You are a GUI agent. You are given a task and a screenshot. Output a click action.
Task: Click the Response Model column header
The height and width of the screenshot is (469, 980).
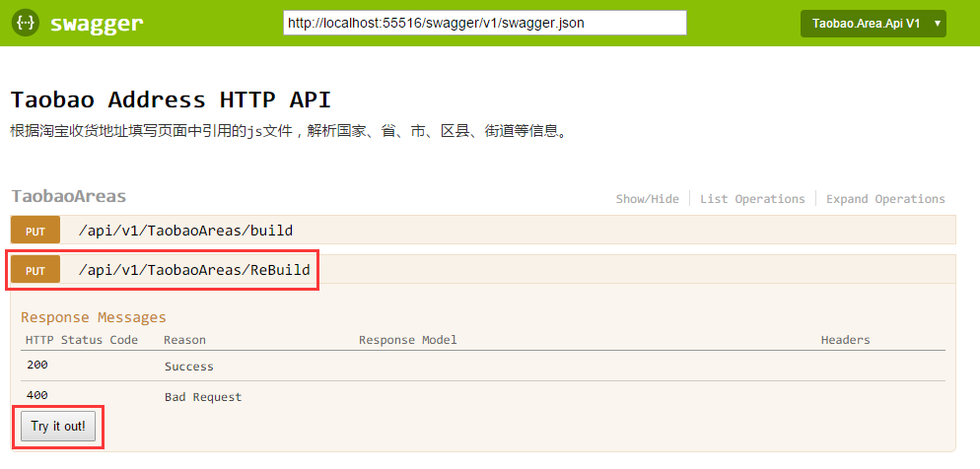[408, 340]
